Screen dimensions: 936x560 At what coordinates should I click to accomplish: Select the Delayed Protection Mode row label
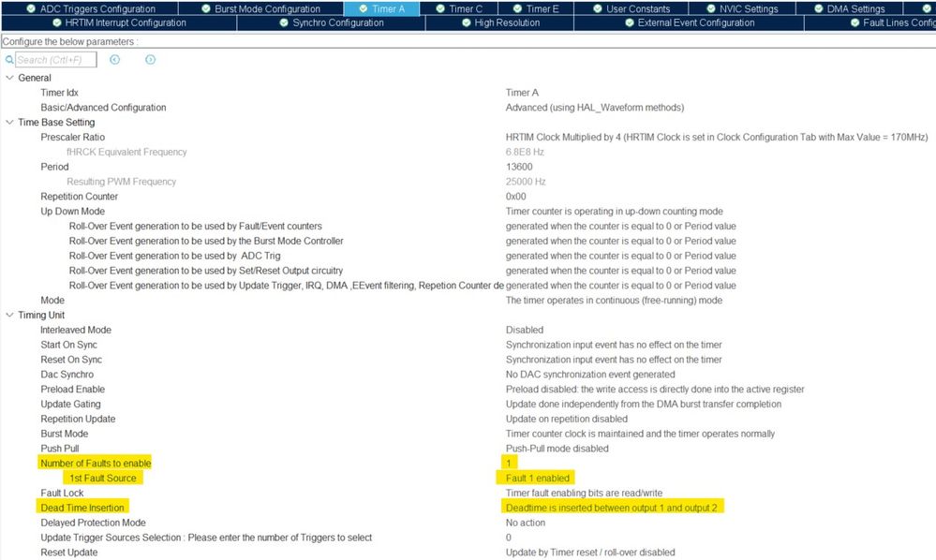93,523
